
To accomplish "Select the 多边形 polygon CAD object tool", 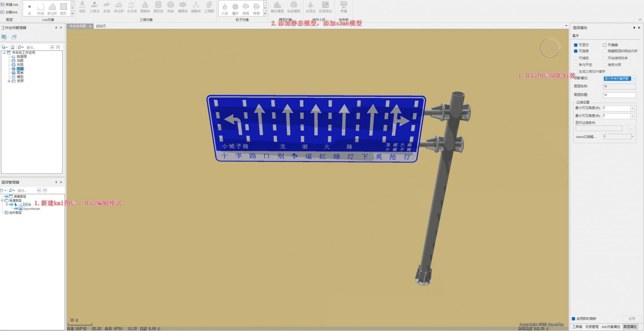I will click(x=52, y=9).
